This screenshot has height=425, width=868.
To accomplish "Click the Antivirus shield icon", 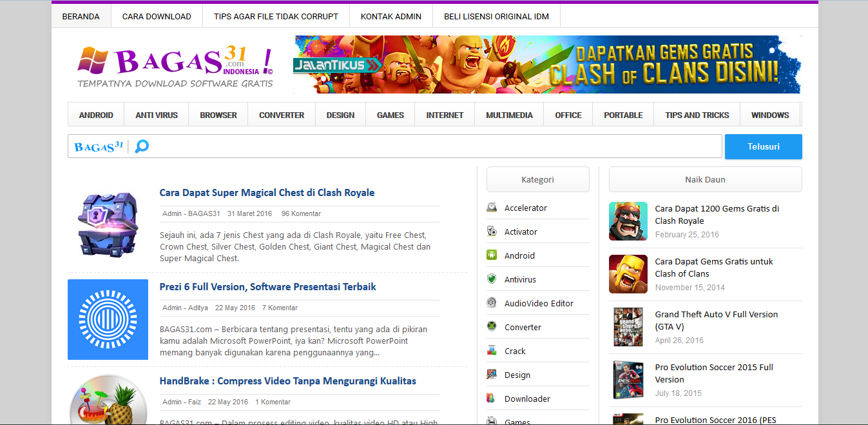I will pyautogui.click(x=492, y=279).
